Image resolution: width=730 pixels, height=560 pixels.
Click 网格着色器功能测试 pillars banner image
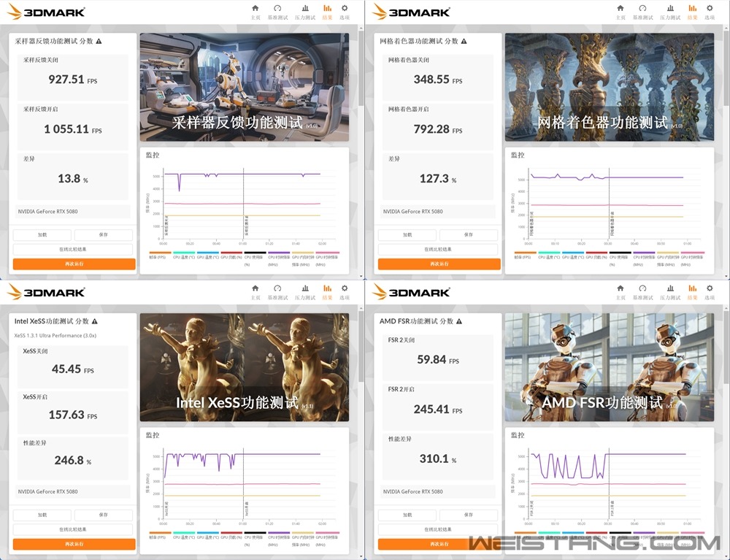tap(610, 87)
